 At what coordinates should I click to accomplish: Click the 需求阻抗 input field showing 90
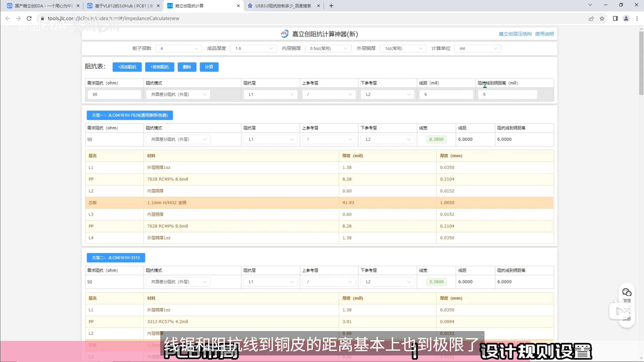(x=114, y=95)
